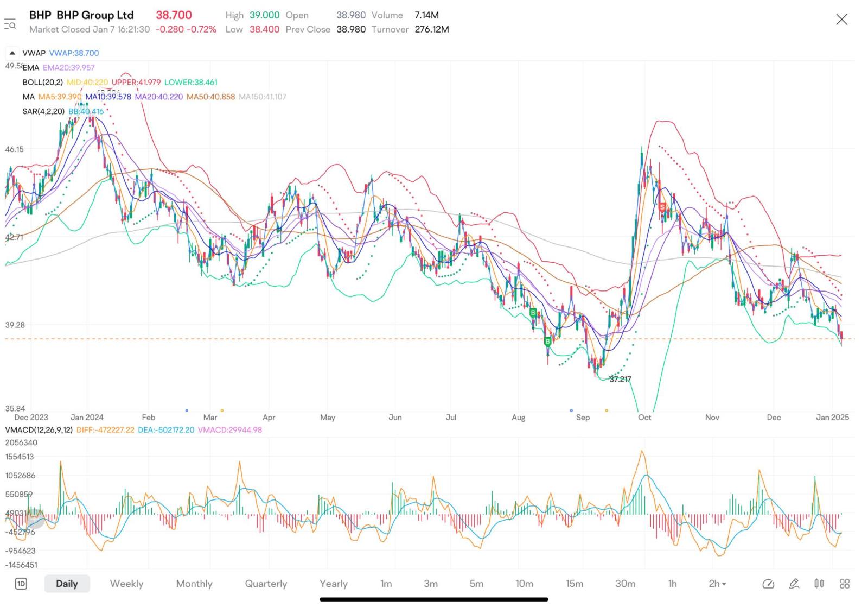Click the Volume value 7.14M
868x607 pixels.
pyautogui.click(x=426, y=15)
